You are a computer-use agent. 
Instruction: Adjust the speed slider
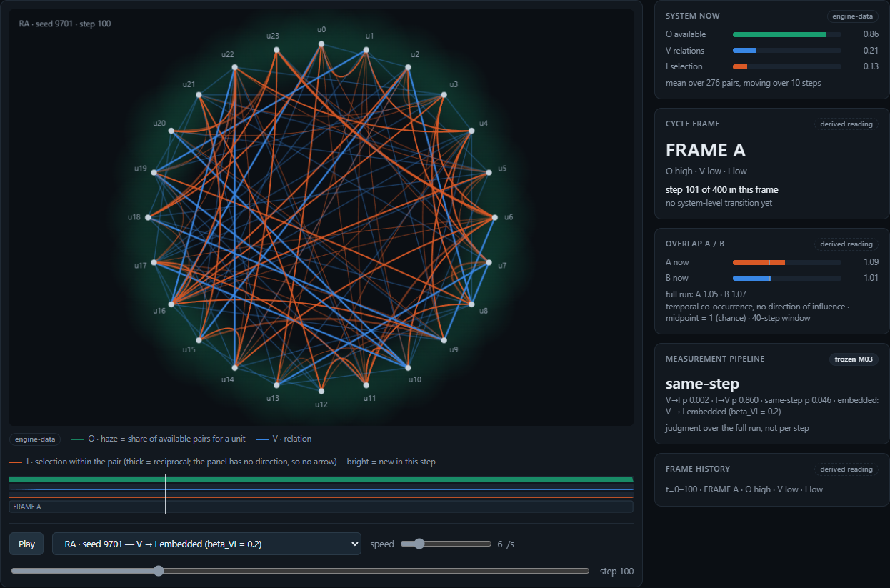(446, 544)
